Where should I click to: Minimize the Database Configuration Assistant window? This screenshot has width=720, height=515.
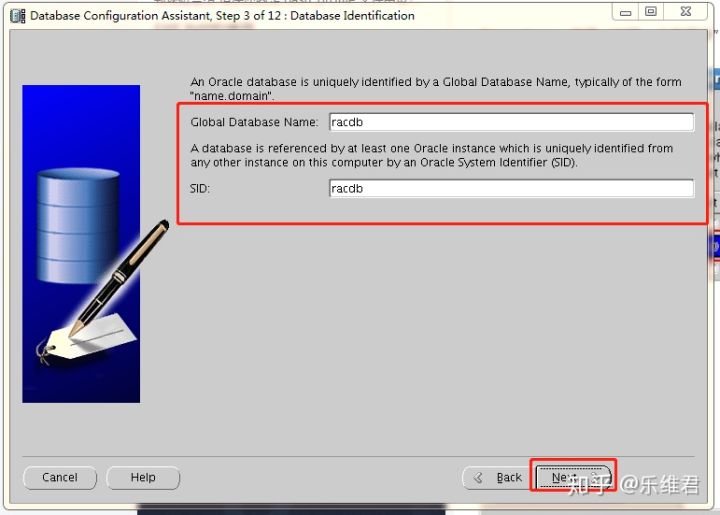click(625, 12)
